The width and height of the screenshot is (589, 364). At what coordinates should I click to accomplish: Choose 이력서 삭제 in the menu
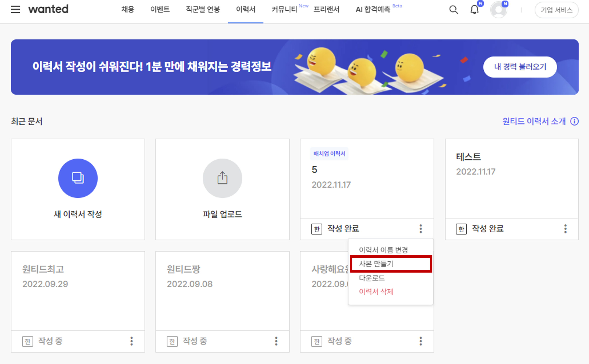pyautogui.click(x=376, y=291)
